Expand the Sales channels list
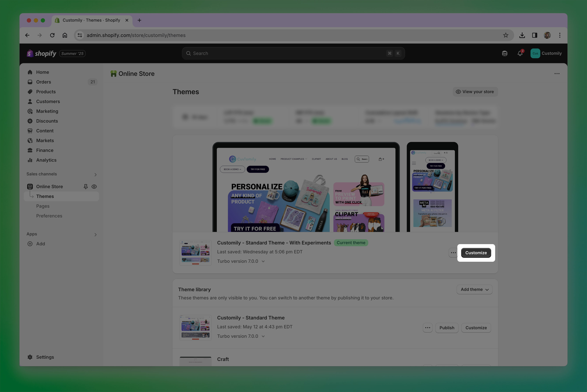The height and width of the screenshot is (392, 587). 96,174
